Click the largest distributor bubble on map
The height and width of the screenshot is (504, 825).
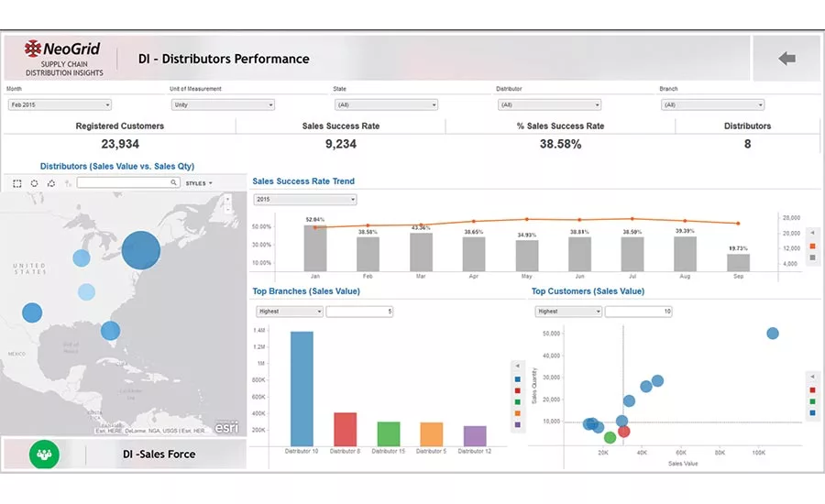pyautogui.click(x=140, y=250)
